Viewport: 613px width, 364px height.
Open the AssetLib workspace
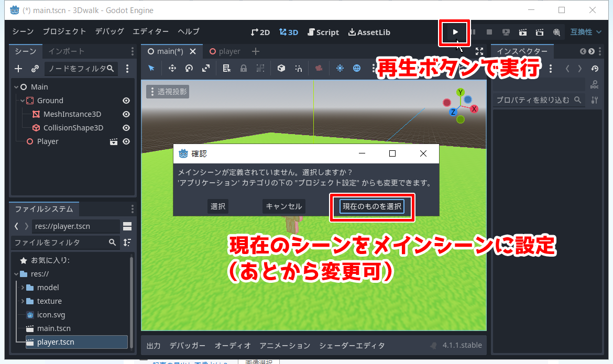click(369, 32)
